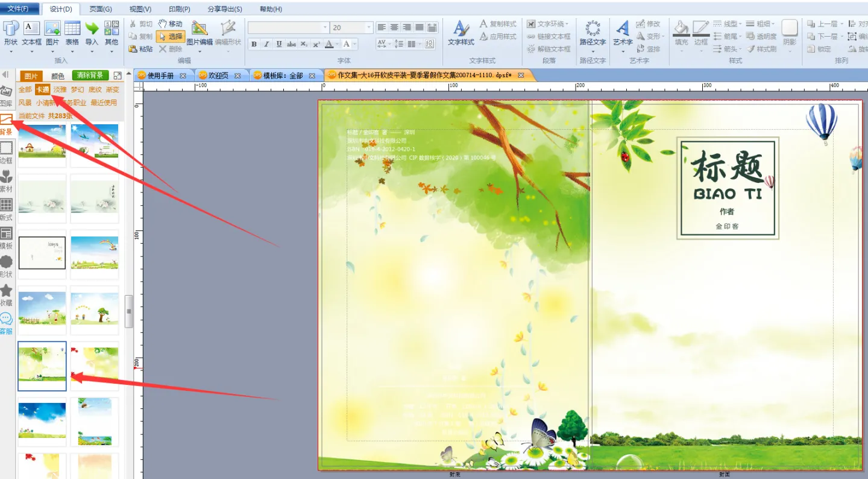Expand the 上一层 bring forward dropdown

pos(841,24)
